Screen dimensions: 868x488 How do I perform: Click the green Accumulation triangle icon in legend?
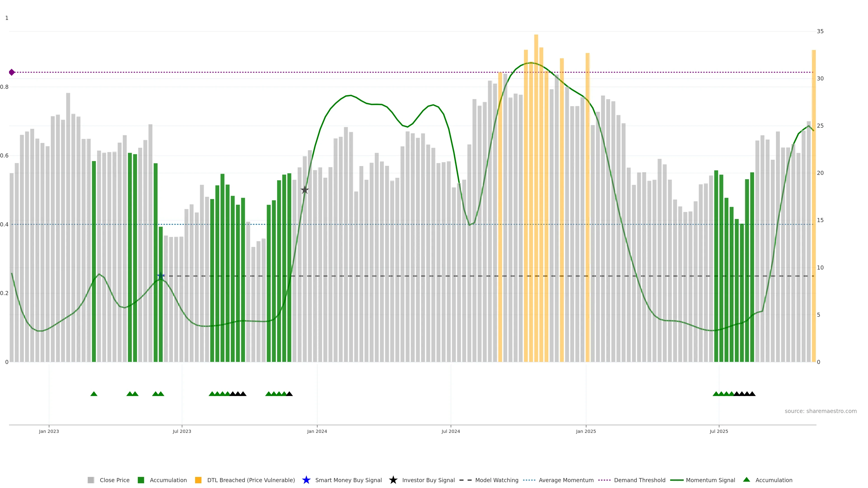click(x=746, y=480)
